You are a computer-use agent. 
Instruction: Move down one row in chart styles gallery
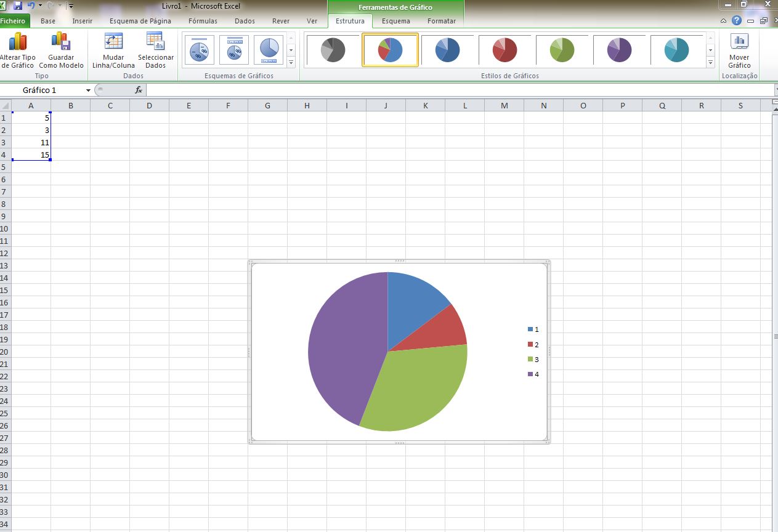[710, 49]
